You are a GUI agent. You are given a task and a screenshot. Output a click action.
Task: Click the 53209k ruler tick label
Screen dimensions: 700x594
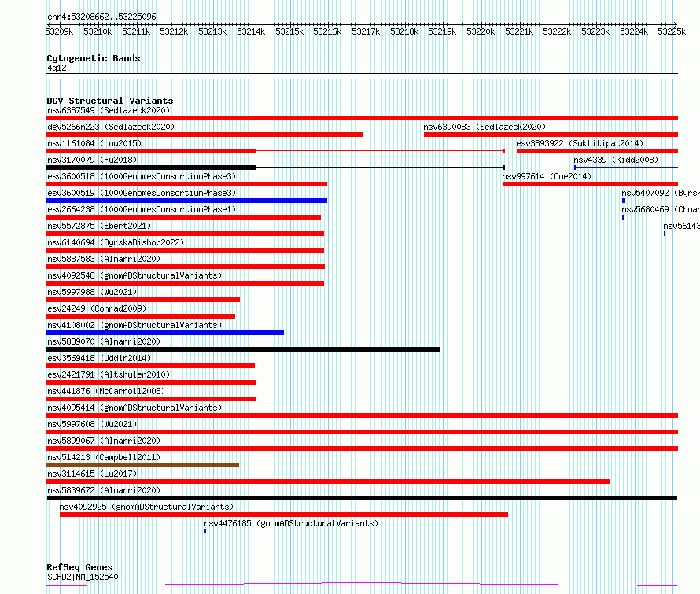(59, 31)
